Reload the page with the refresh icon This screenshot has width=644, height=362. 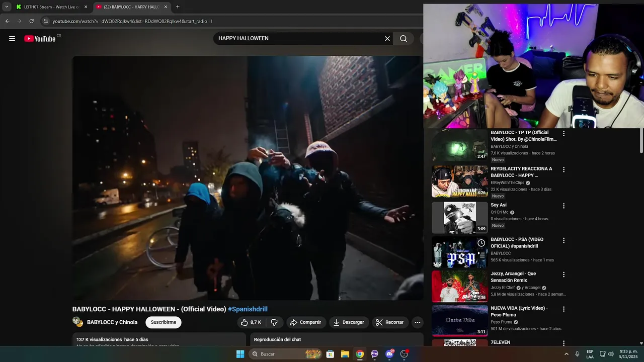pos(31,21)
